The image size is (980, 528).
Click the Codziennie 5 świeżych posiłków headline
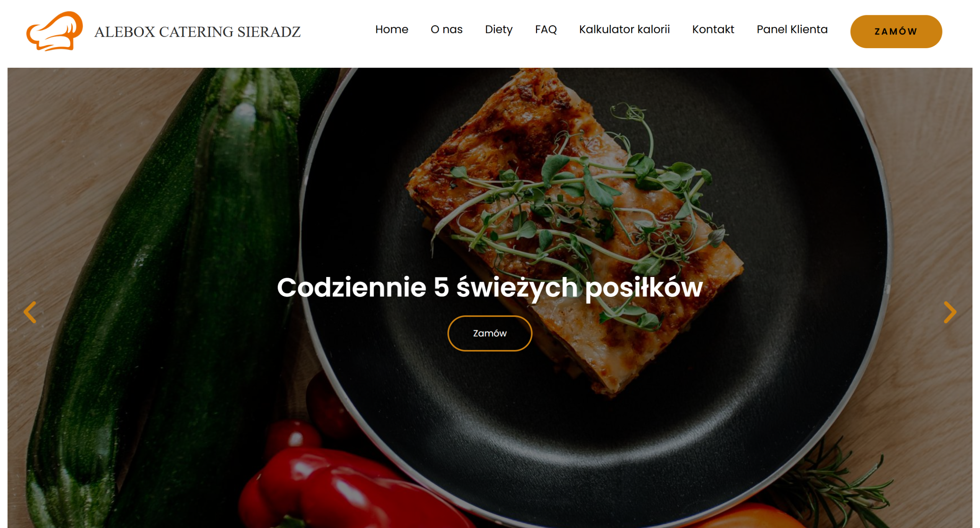pos(490,288)
